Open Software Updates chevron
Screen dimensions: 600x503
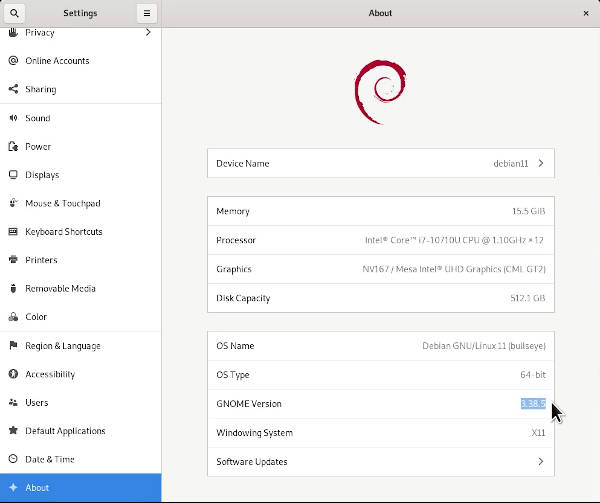tap(541, 461)
